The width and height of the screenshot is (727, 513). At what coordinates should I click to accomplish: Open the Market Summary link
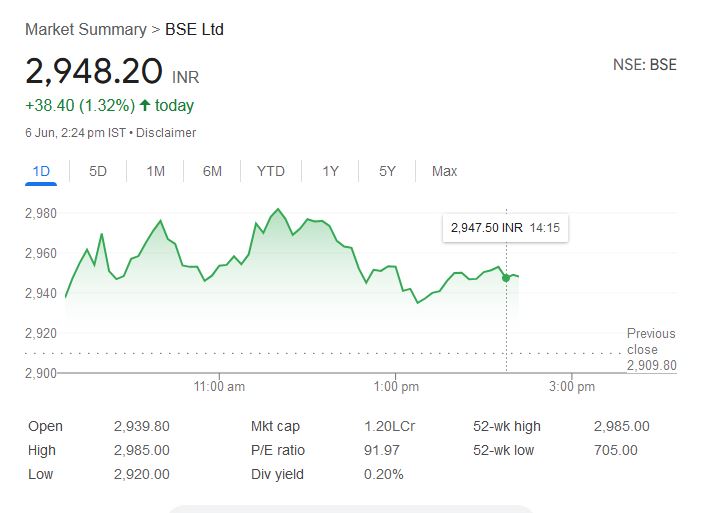[x=85, y=29]
